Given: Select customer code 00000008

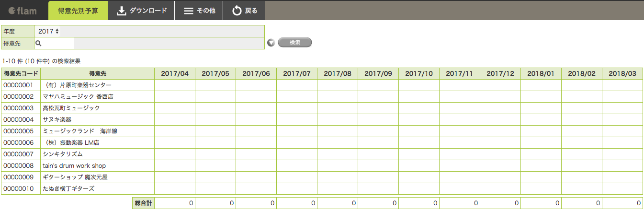Looking at the screenshot, I should tap(19, 166).
